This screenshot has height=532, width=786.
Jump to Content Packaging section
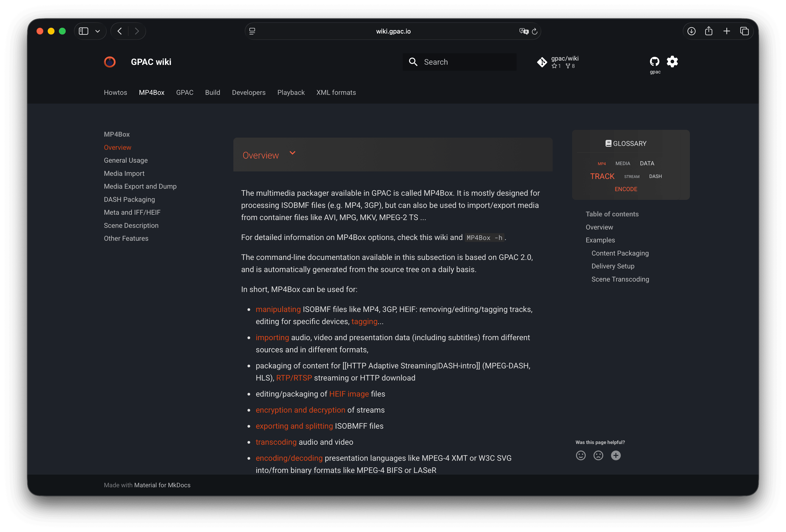tap(620, 253)
